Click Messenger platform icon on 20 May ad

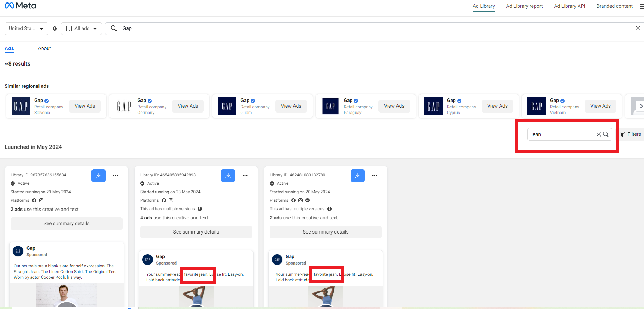point(308,200)
